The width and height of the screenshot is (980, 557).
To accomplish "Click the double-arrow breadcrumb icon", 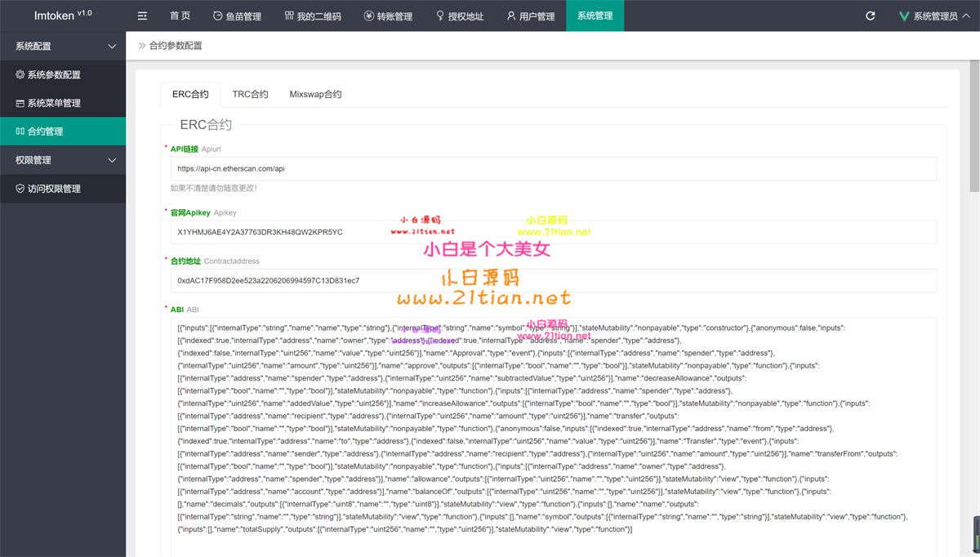I will 142,46.
